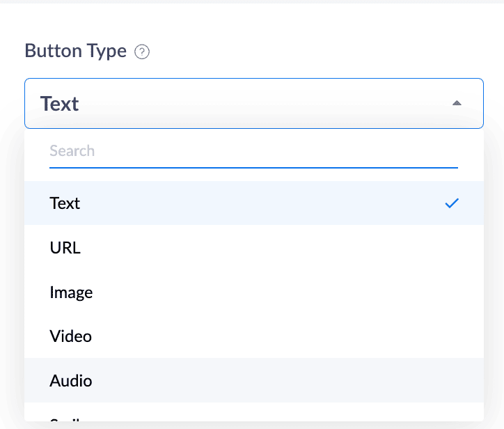The height and width of the screenshot is (429, 504).
Task: Click empty space right of the URL row
Action: click(313, 248)
